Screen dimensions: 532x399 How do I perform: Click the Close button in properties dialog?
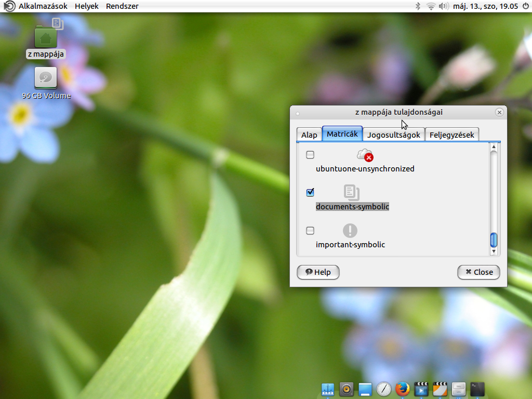pos(478,272)
